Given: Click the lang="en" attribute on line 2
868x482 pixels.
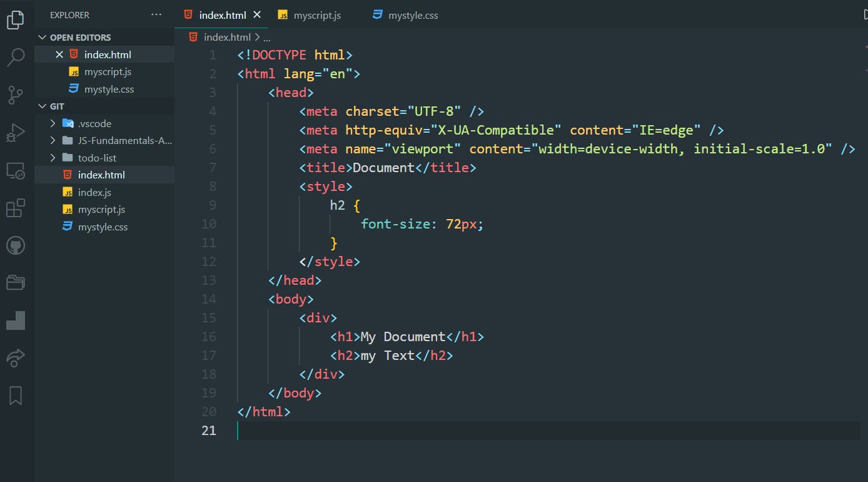Looking at the screenshot, I should [318, 74].
